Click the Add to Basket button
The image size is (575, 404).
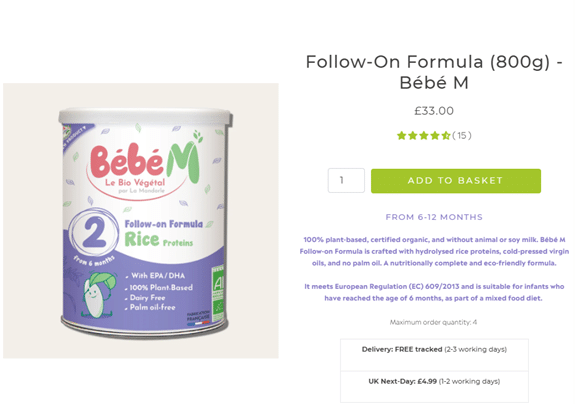coord(456,181)
